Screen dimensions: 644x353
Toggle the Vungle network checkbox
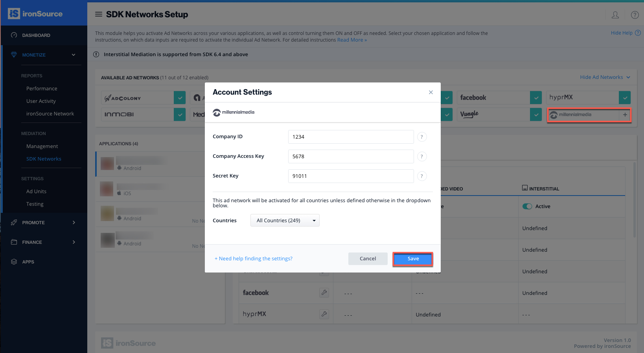(536, 115)
